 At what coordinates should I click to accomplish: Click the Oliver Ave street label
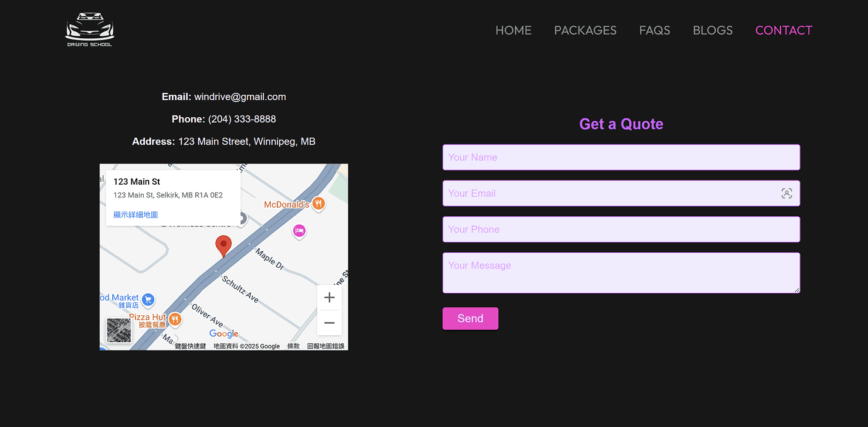[x=207, y=315]
